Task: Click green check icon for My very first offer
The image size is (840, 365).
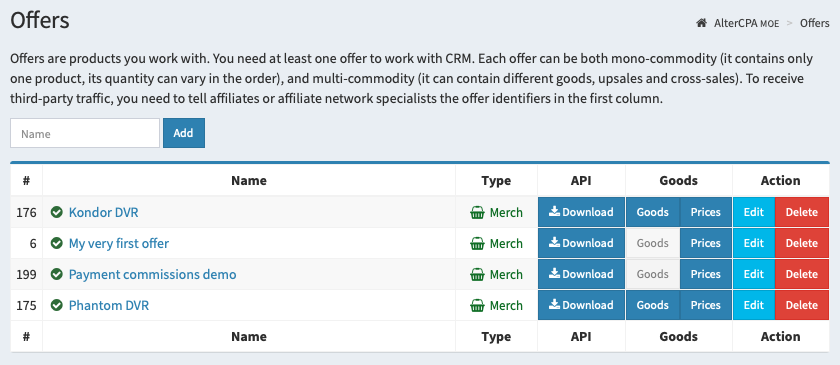Action: [57, 243]
